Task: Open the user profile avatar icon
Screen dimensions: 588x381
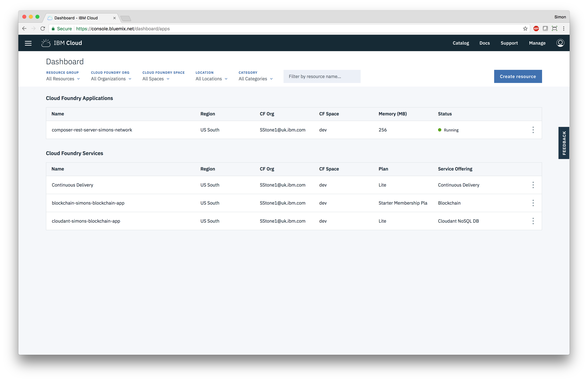Action: [x=560, y=43]
